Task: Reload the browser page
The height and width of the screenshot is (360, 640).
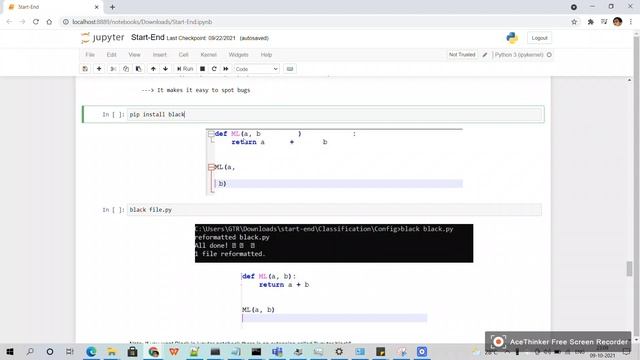Action: point(36,22)
